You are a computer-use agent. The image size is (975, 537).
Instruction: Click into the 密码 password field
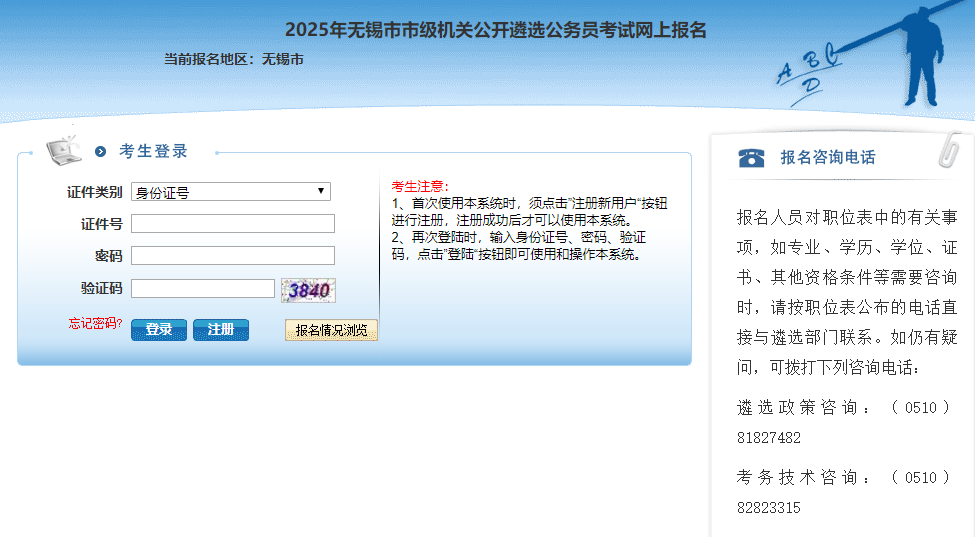tap(233, 256)
